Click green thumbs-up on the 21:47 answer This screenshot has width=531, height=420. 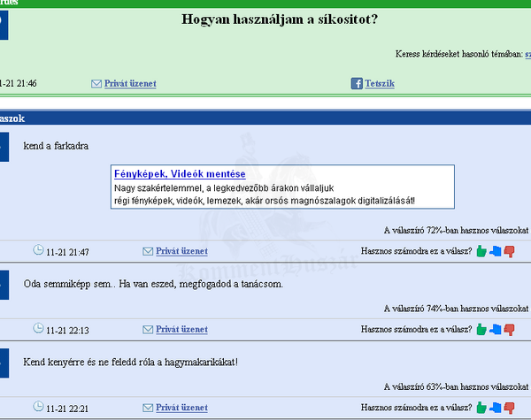coord(481,251)
